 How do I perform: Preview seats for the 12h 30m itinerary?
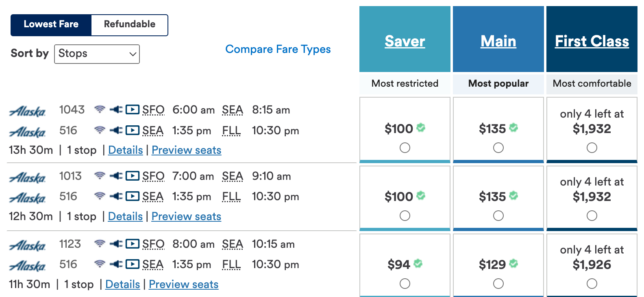click(x=186, y=216)
